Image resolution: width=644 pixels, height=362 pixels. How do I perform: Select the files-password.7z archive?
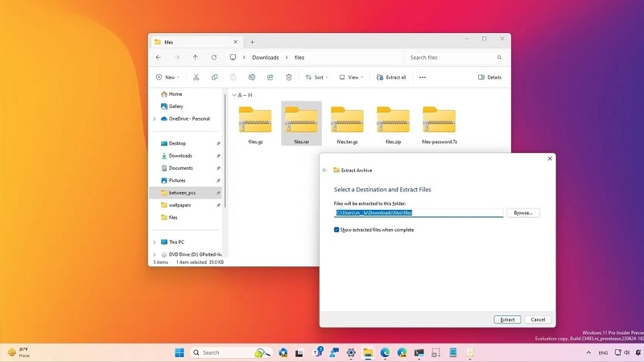[439, 124]
